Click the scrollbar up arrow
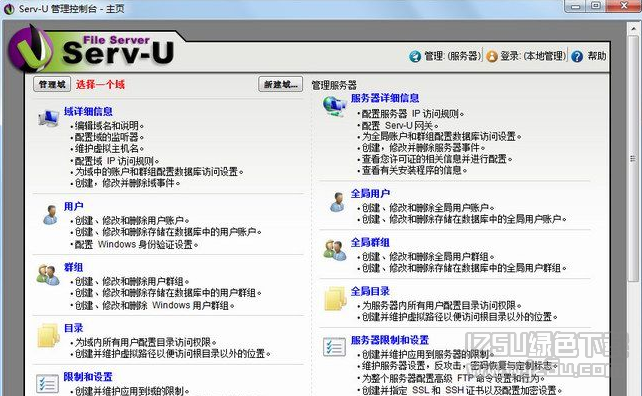 (x=633, y=28)
